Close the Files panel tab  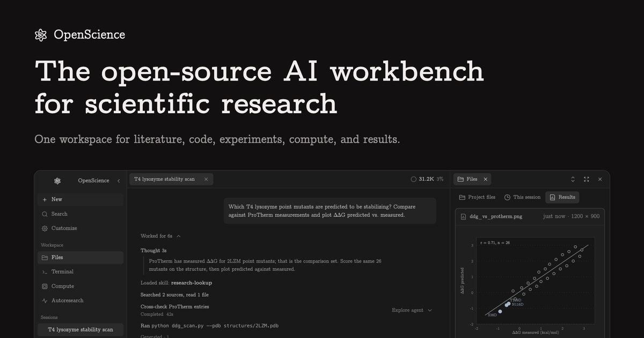(x=485, y=179)
